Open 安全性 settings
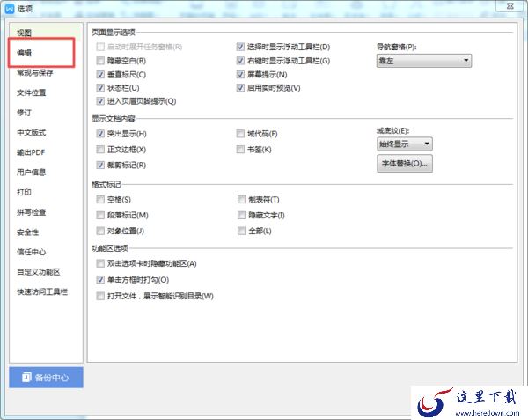Viewport: 528px width, 420px height. 27,232
